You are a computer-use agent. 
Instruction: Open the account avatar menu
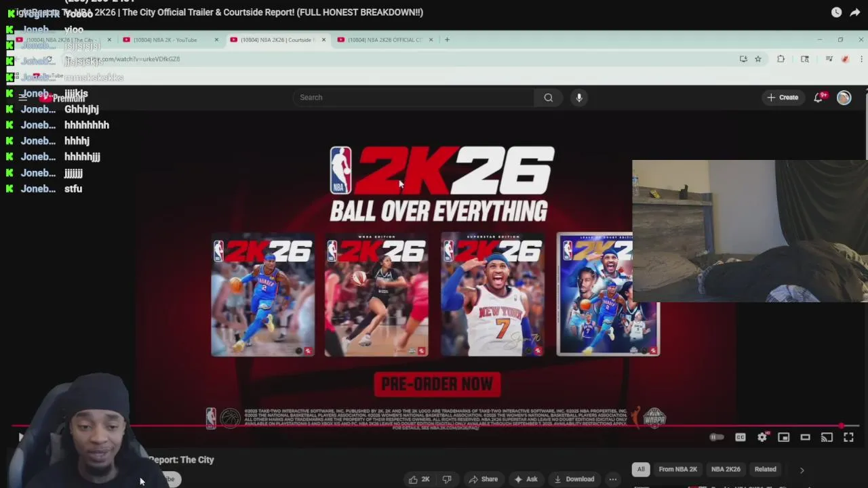[x=844, y=98]
